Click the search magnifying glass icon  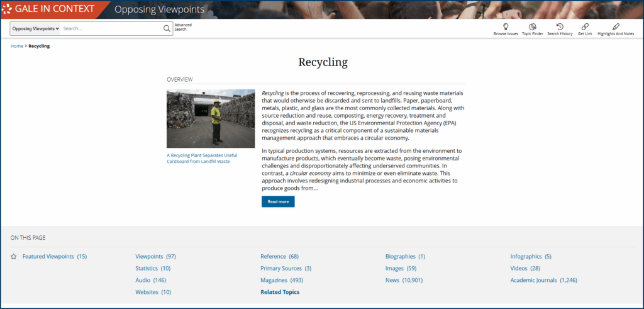pyautogui.click(x=167, y=29)
